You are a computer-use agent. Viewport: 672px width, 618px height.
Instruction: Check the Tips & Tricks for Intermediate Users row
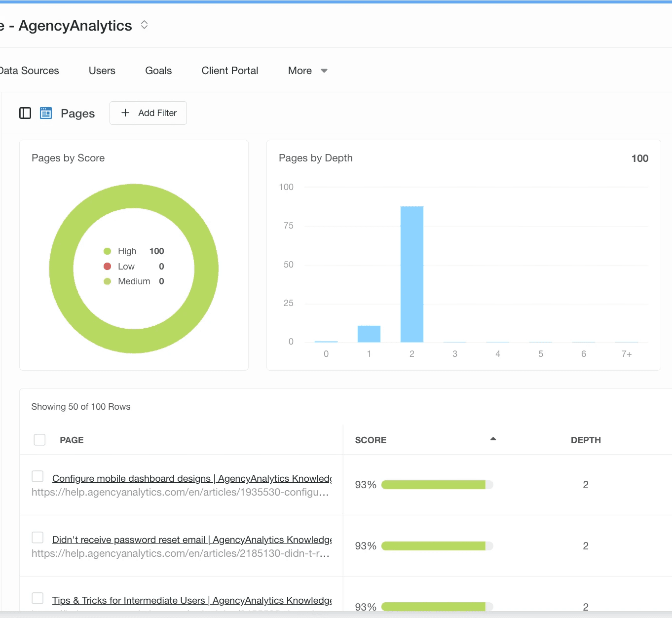pyautogui.click(x=37, y=598)
